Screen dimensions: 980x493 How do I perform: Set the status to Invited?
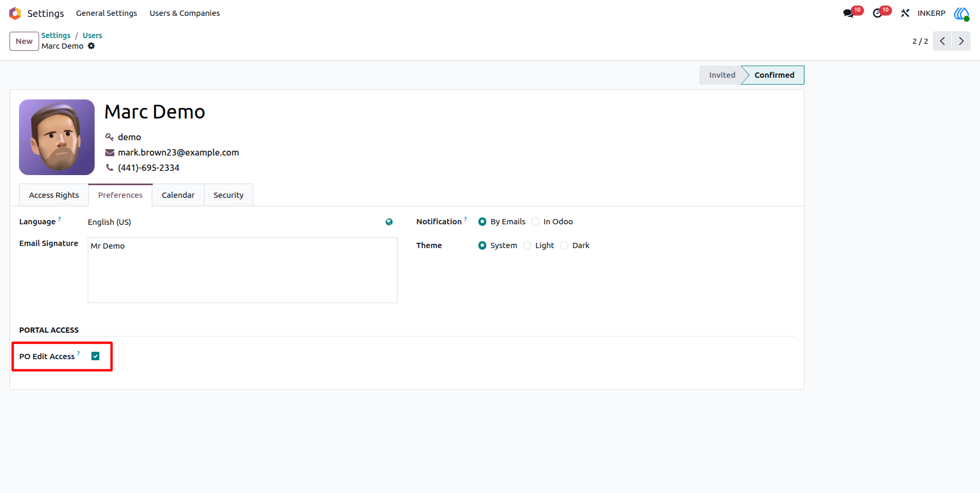[x=721, y=75]
